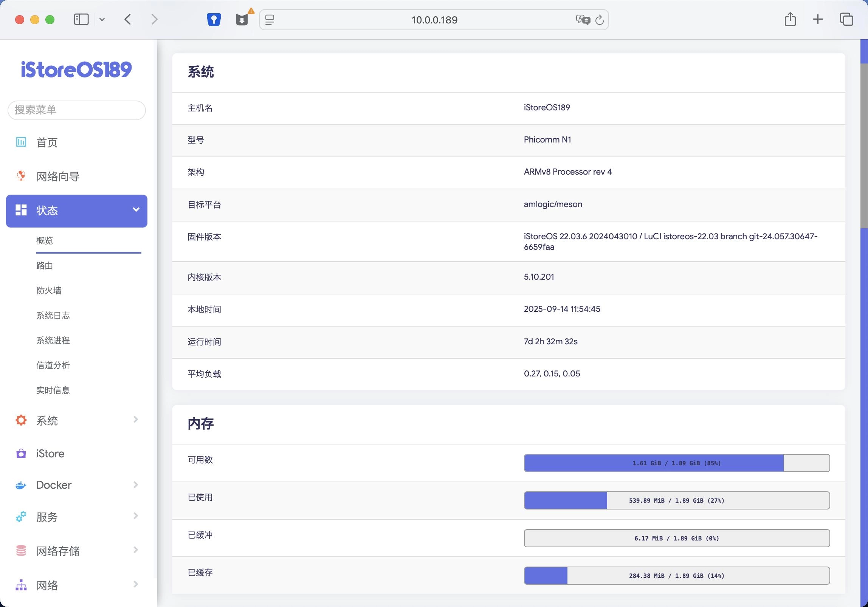Open the 网络向导 menu label
This screenshot has width=868, height=607.
click(x=58, y=177)
